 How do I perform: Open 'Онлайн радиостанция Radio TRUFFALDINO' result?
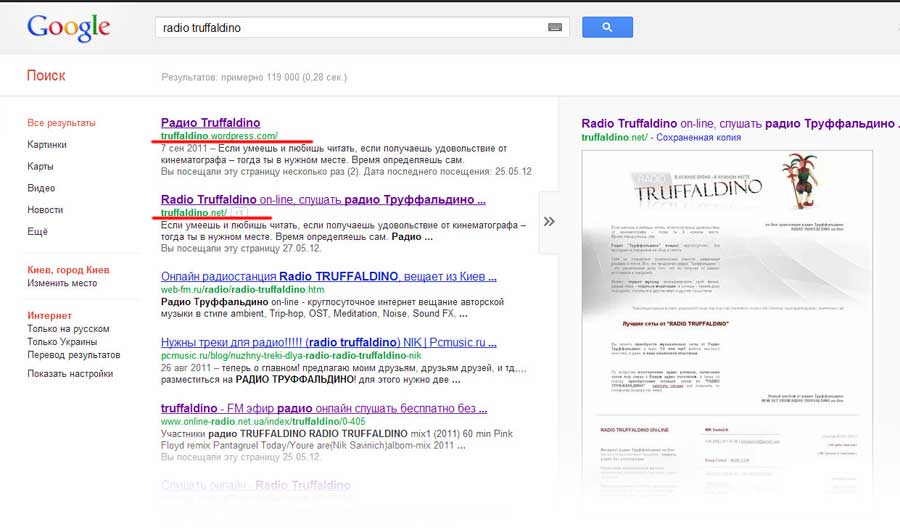click(x=328, y=277)
